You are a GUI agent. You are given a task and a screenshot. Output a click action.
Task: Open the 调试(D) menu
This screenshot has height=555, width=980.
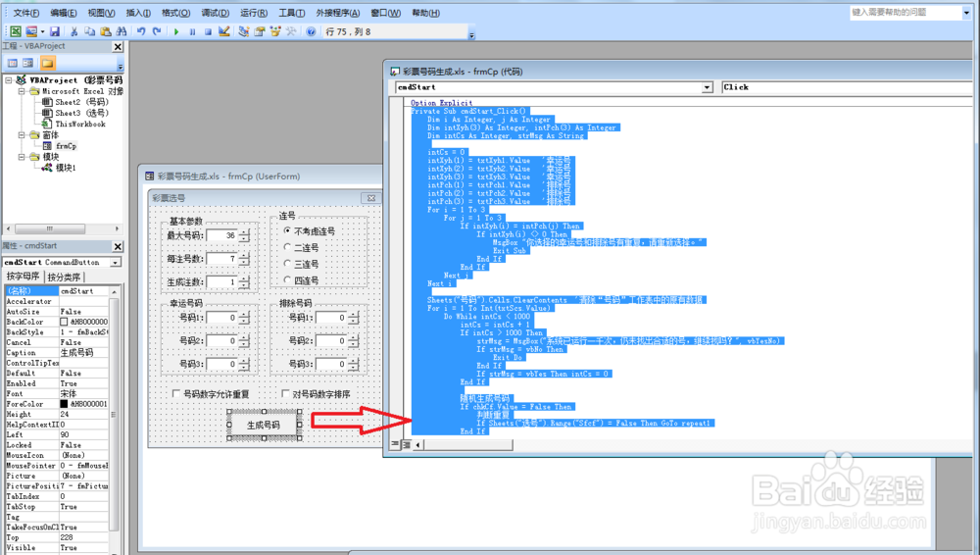[215, 13]
